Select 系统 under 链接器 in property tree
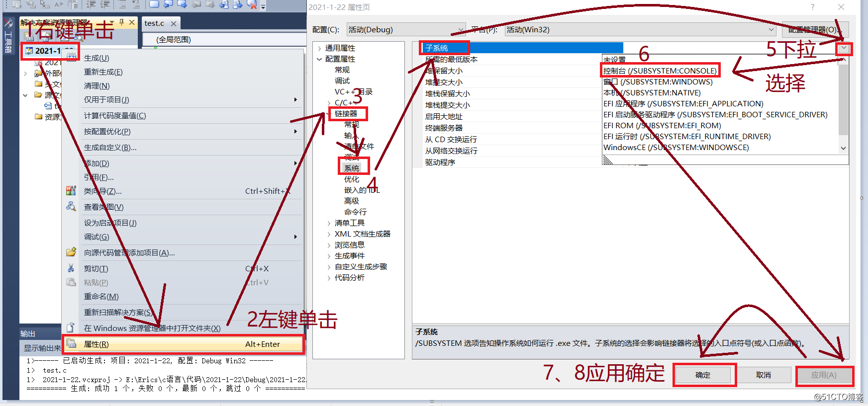Viewport: 868px width, 406px height. [352, 168]
